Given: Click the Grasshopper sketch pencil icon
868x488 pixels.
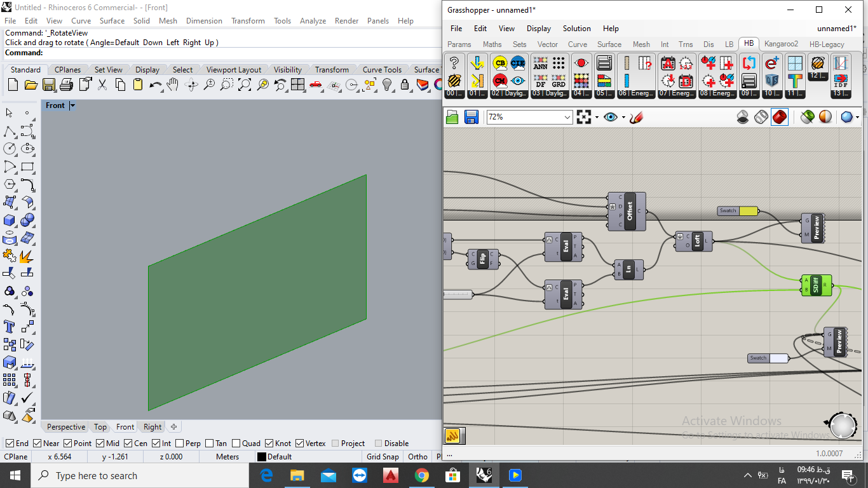Looking at the screenshot, I should click(x=637, y=117).
